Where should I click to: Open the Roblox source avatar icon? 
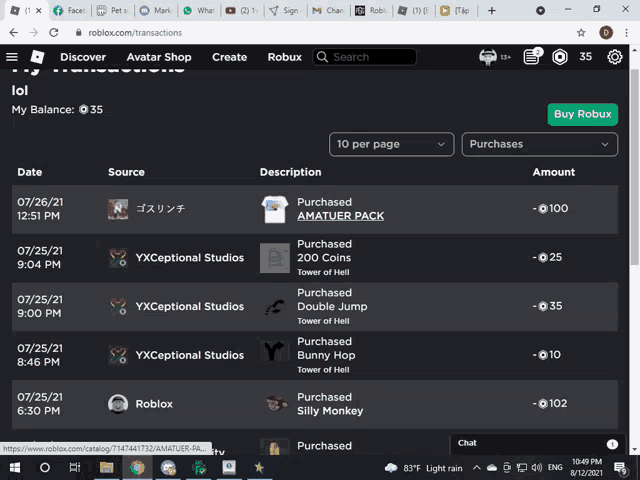(x=118, y=404)
